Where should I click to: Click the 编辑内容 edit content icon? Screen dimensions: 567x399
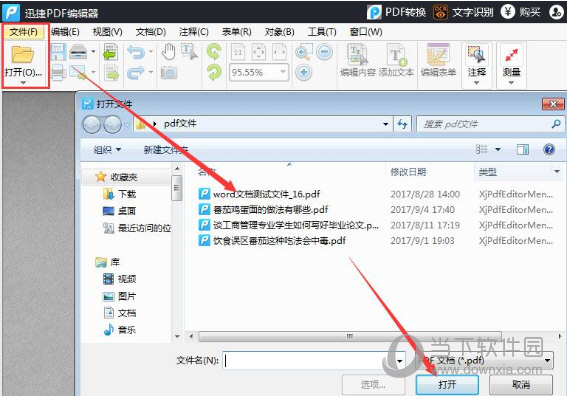coord(357,54)
